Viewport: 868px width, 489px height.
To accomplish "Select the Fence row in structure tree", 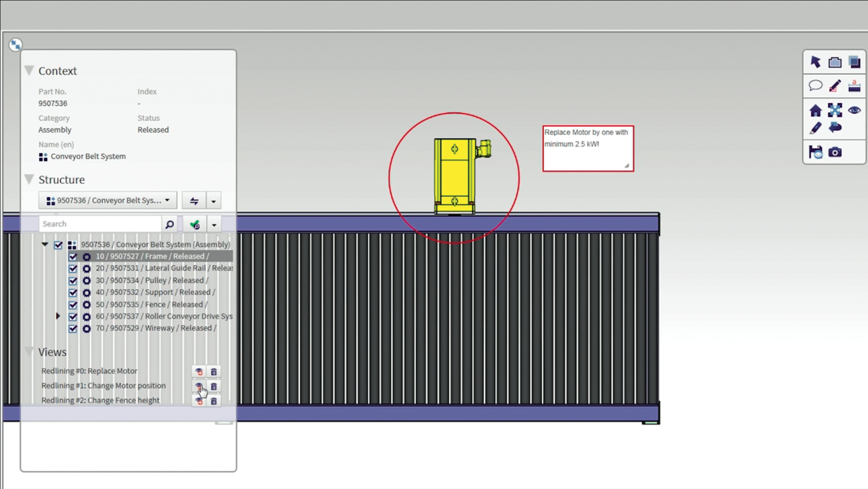I will point(151,304).
